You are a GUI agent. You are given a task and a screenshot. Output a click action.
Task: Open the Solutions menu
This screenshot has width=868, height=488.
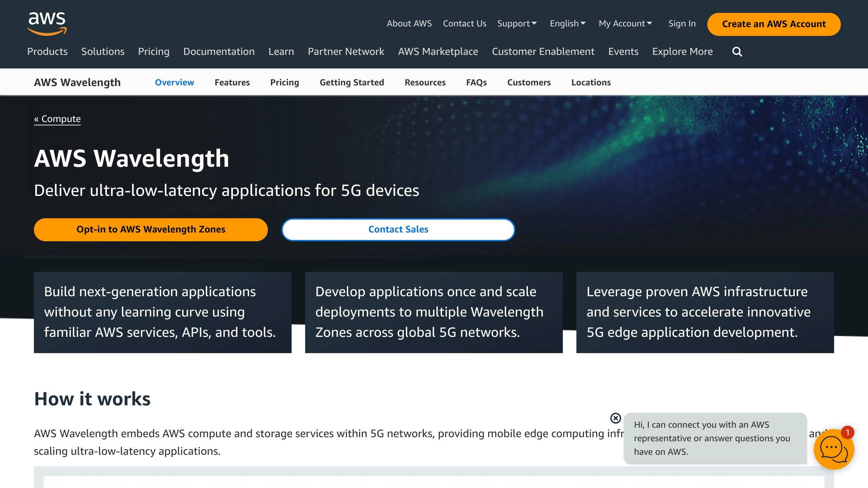(x=103, y=52)
